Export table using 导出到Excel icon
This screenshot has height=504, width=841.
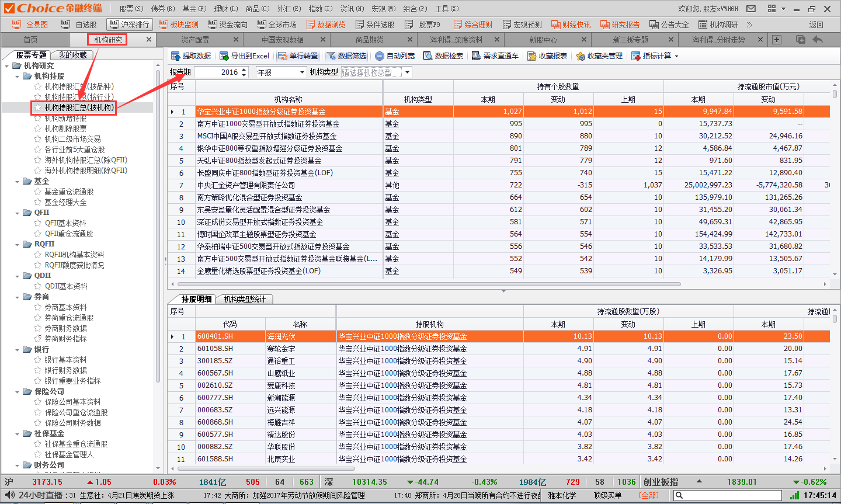point(224,56)
